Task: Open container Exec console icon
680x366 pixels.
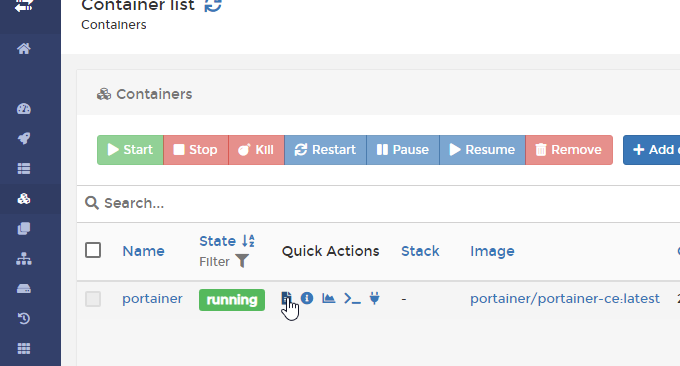Action: click(x=352, y=298)
